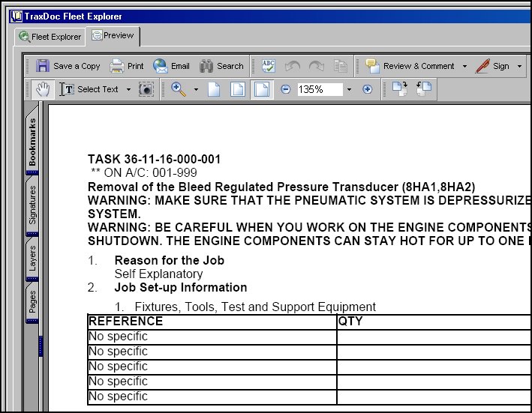This screenshot has width=532, height=413.
Task: Activate the Snapshot camera tool
Action: click(146, 89)
